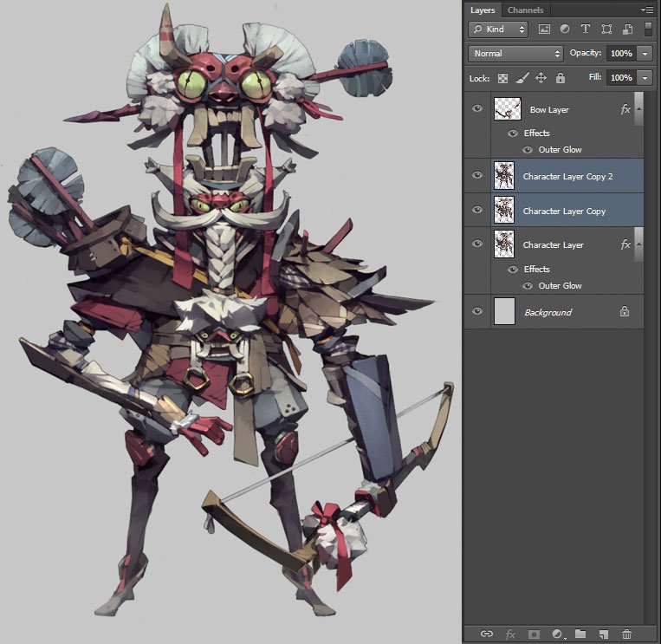Click the Bow Layer thumbnail
The width and height of the screenshot is (661, 644).
[x=508, y=108]
